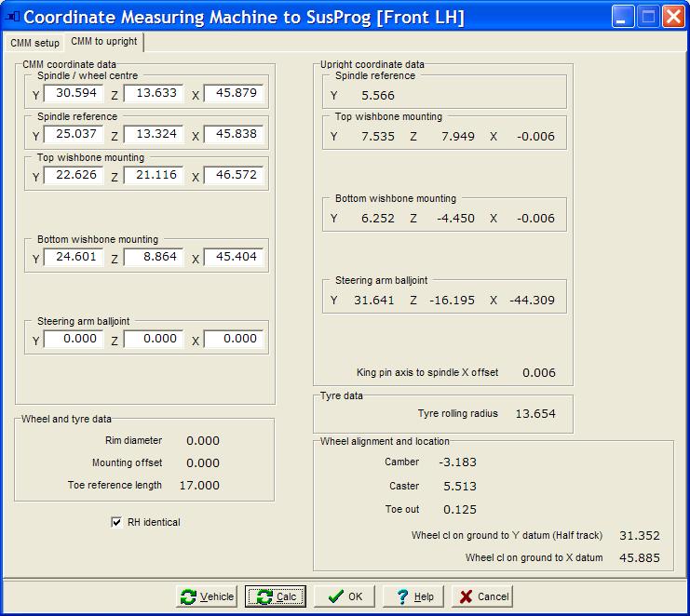This screenshot has height=616, width=690.
Task: Confirm with the OK button
Action: (x=345, y=596)
